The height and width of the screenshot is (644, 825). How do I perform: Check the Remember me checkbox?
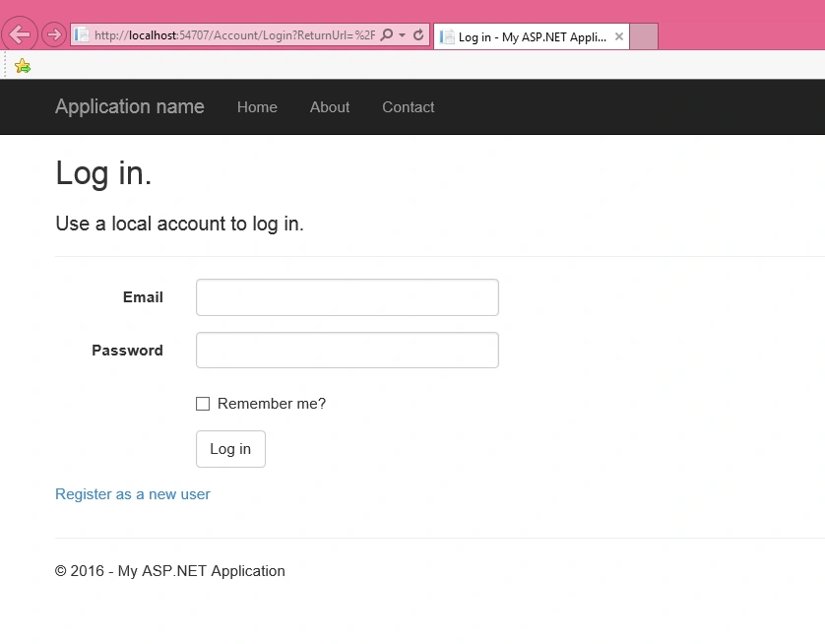click(x=203, y=404)
